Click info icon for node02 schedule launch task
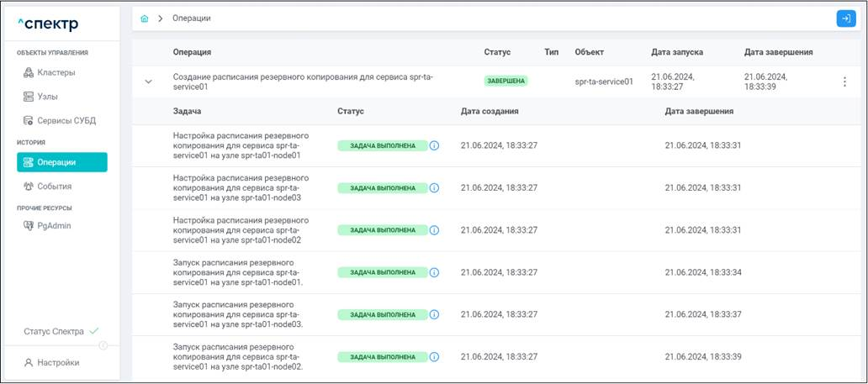Screen dimensions: 868x384 pos(434,356)
